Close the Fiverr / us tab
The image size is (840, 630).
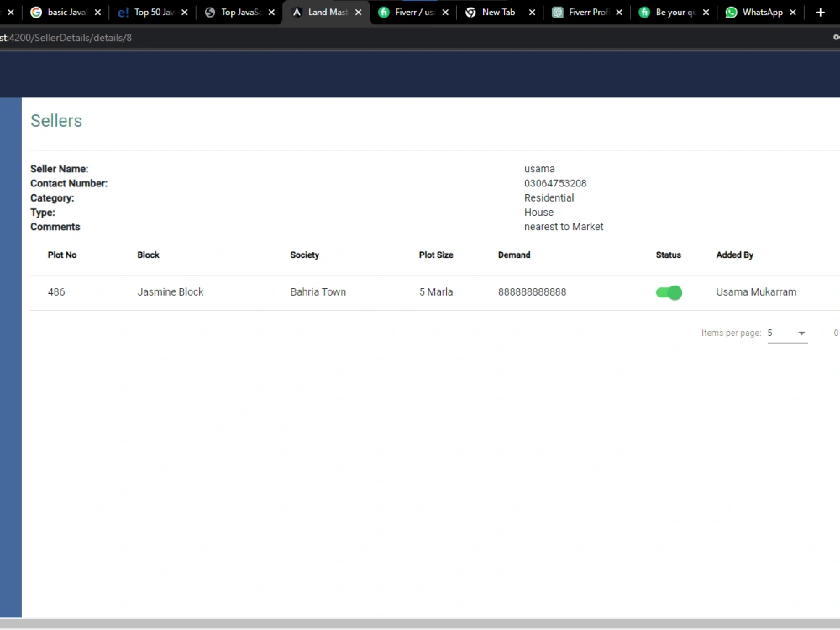tap(445, 13)
